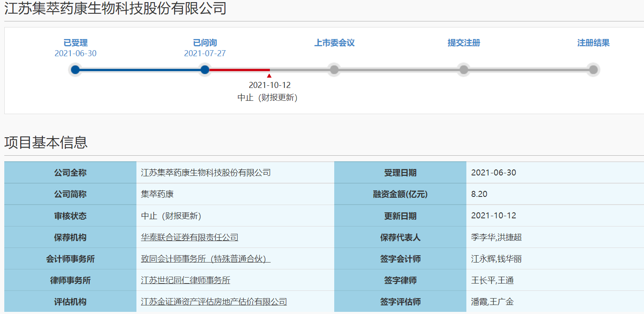Click the 更新日期 header cell
Screen dimensions: 644x314
click(x=400, y=216)
